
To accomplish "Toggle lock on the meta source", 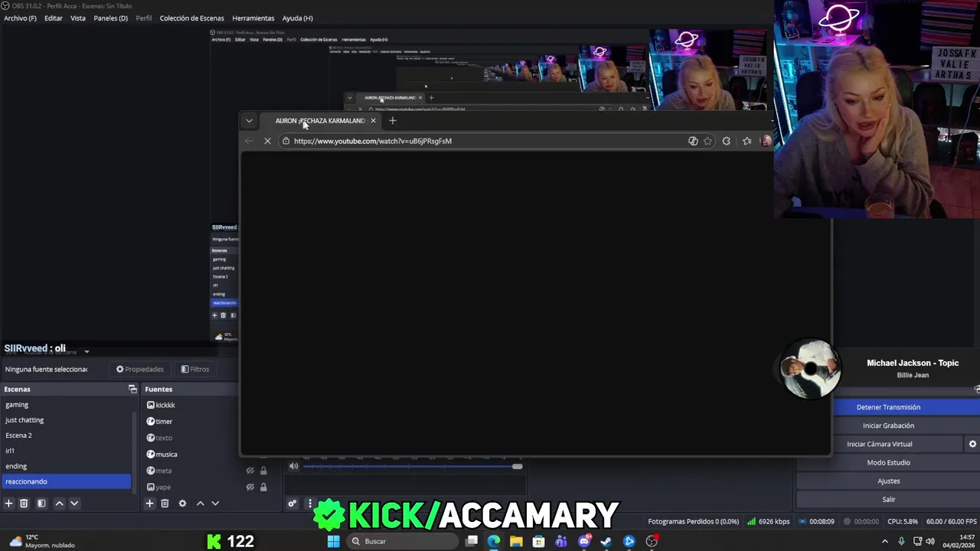I will [x=263, y=471].
